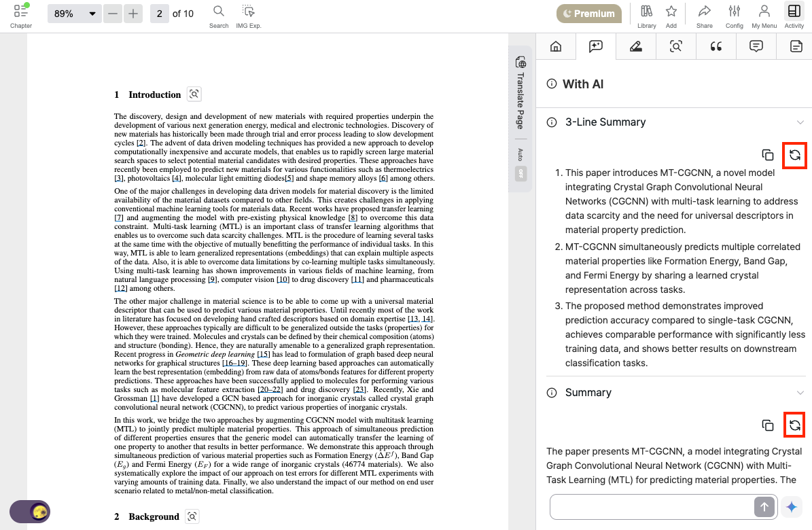Toggle the dark mode switch

click(30, 512)
